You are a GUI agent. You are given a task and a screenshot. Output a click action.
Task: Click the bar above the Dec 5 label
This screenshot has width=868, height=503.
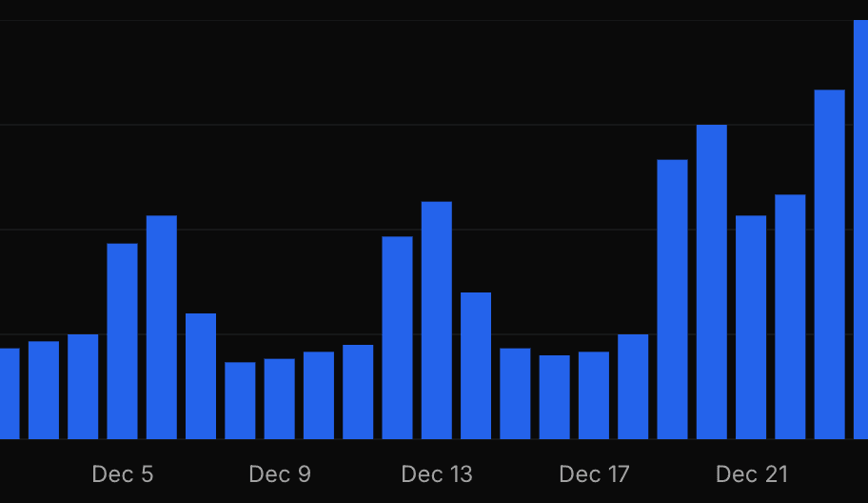click(x=122, y=341)
